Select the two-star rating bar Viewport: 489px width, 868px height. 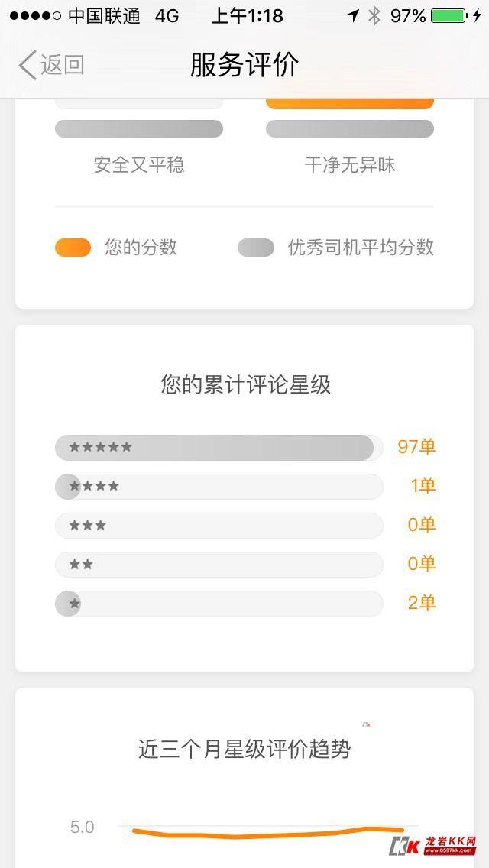coord(219,565)
